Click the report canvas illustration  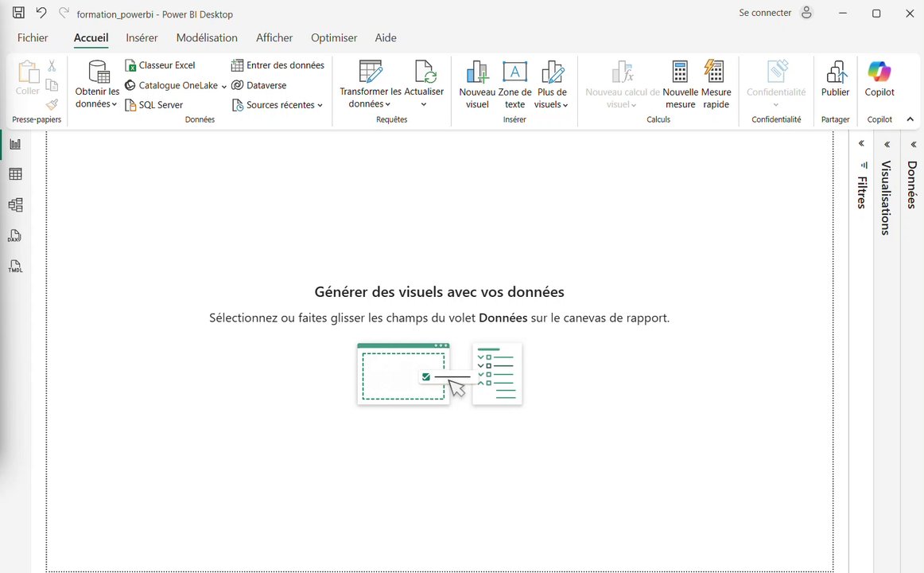click(440, 374)
